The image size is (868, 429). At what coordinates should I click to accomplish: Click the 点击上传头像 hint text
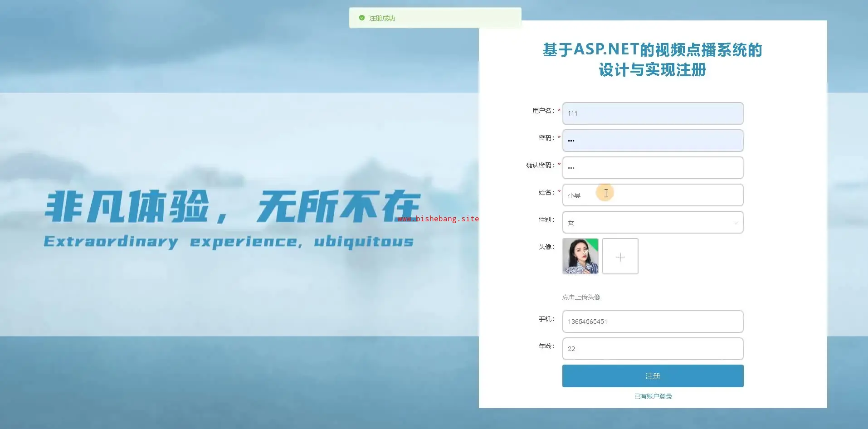tap(581, 297)
